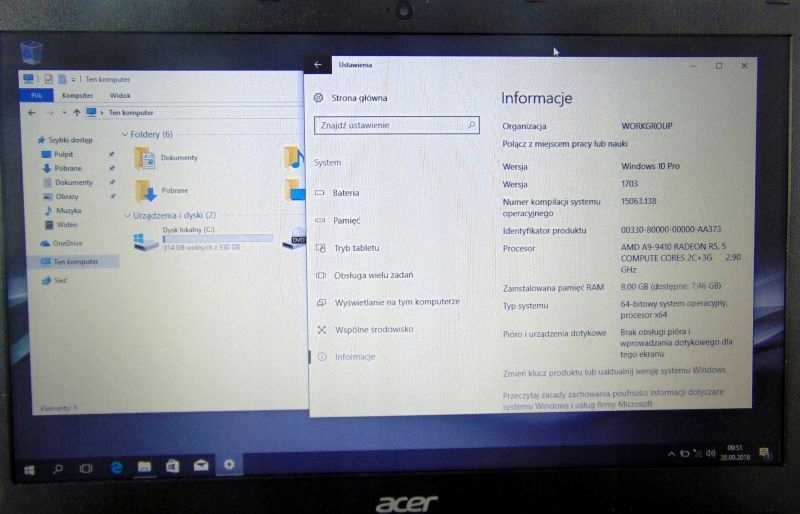Click Ten komputer in the address bar
800x514 pixels.
(x=131, y=113)
